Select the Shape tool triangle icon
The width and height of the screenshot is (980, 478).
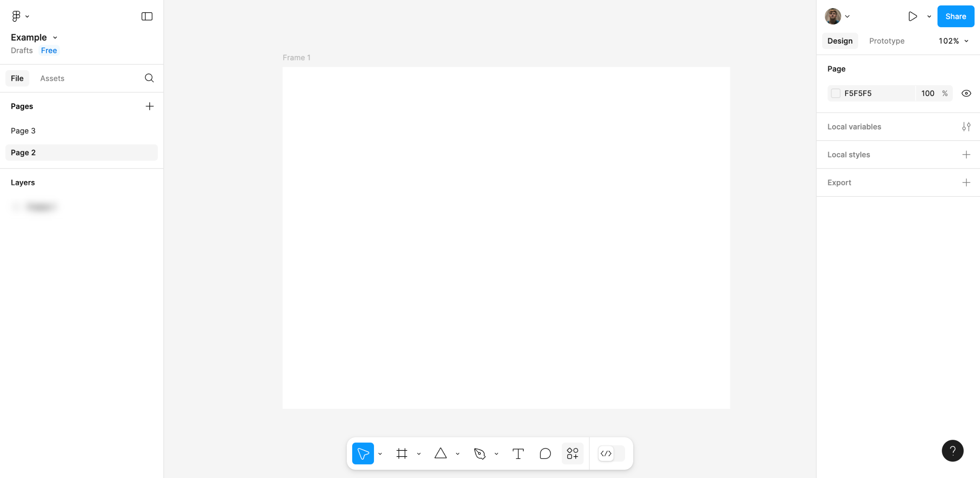pyautogui.click(x=441, y=453)
